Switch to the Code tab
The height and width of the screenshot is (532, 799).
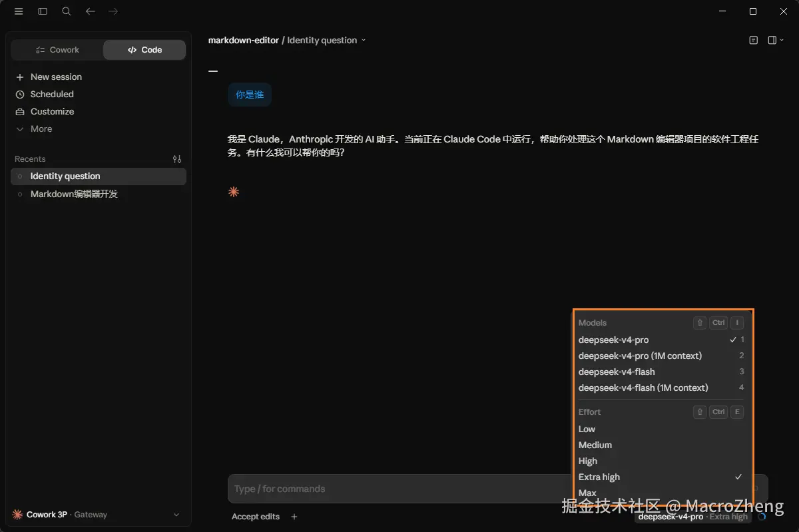144,50
